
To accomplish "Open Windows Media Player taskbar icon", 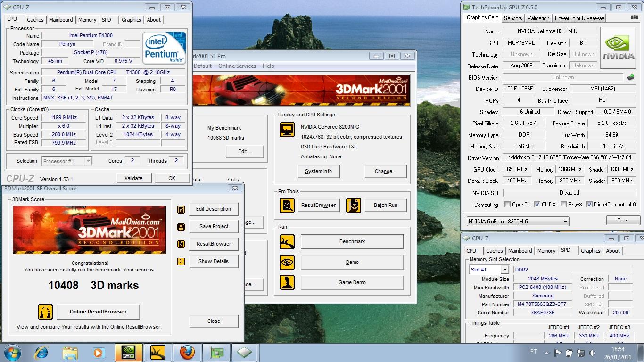I will coord(98,352).
